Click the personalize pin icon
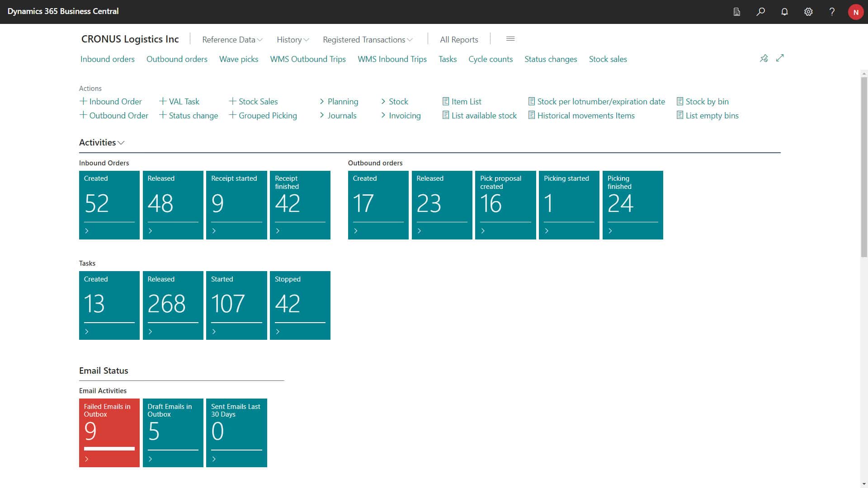 (x=764, y=58)
